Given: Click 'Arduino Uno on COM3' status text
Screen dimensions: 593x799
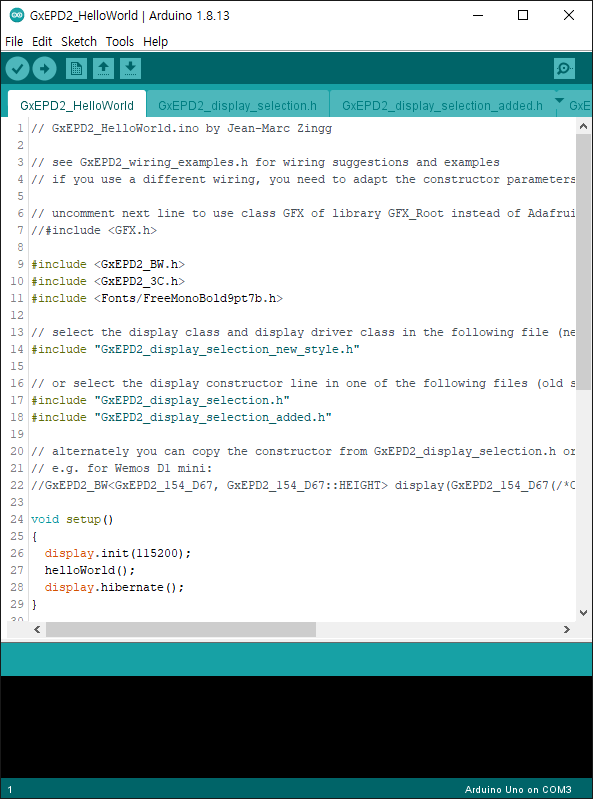Looking at the screenshot, I should [x=518, y=789].
